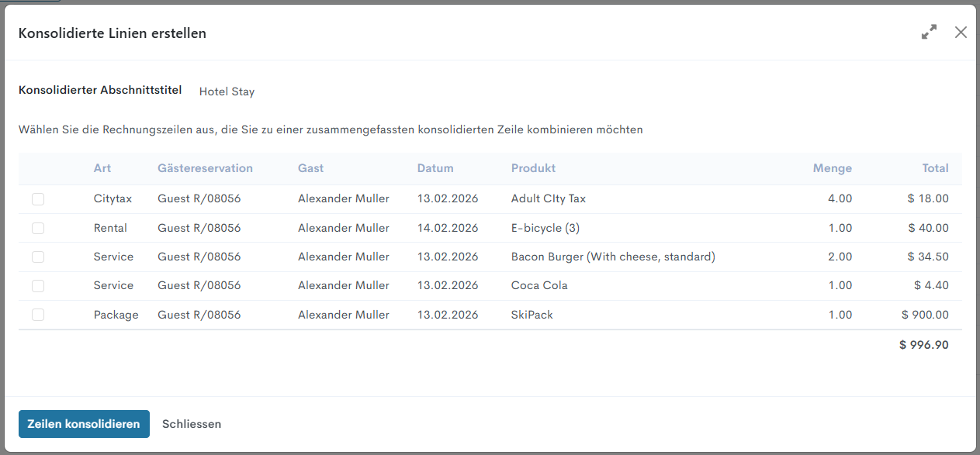Click the Gästereservation column header
Image resolution: width=980 pixels, height=455 pixels.
[205, 168]
